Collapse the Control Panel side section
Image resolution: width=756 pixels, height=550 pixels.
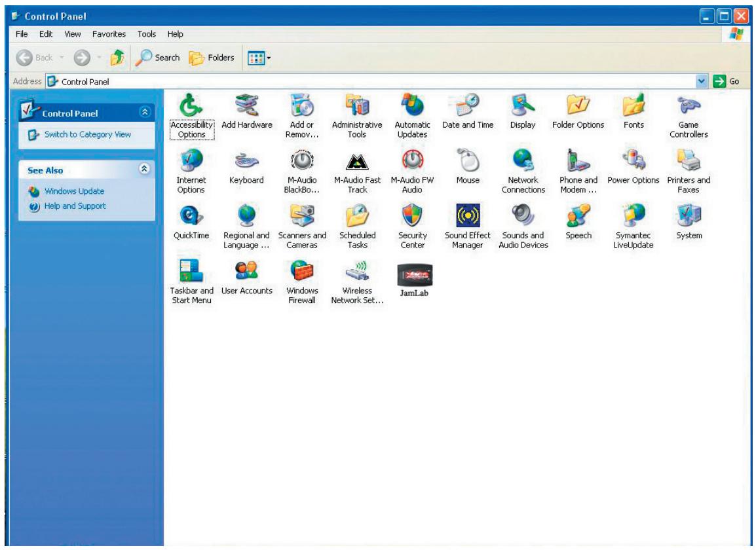tap(145, 113)
